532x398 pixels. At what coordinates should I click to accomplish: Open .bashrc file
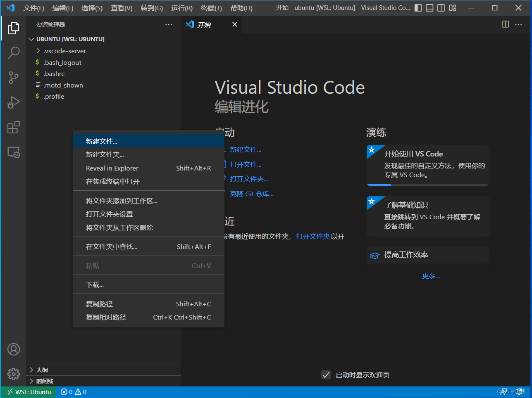pos(103,73)
